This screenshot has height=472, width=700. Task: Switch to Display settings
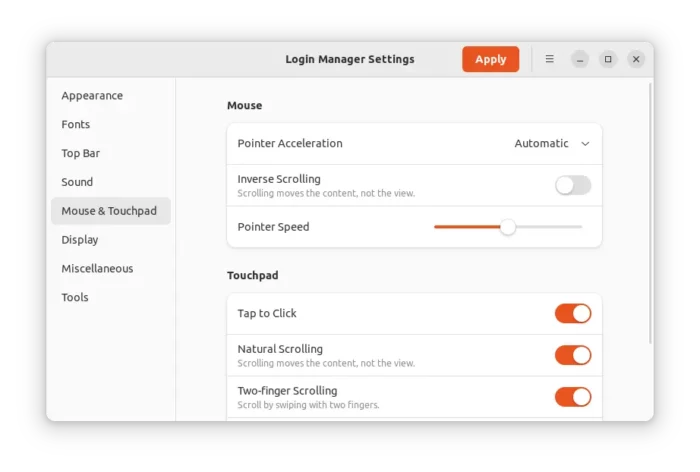pyautogui.click(x=111, y=240)
